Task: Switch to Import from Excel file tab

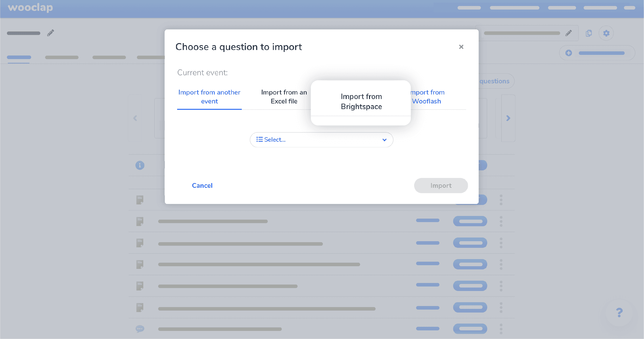Action: tap(284, 96)
